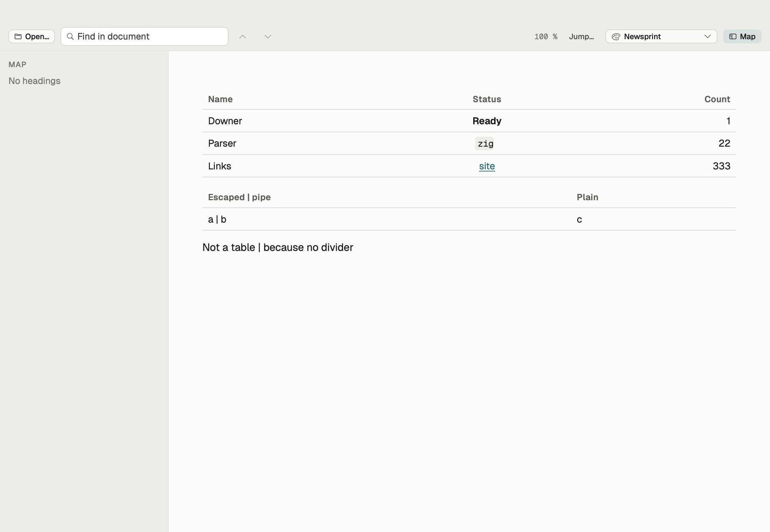Click the Plain column header
This screenshot has height=532, width=770.
(x=587, y=197)
